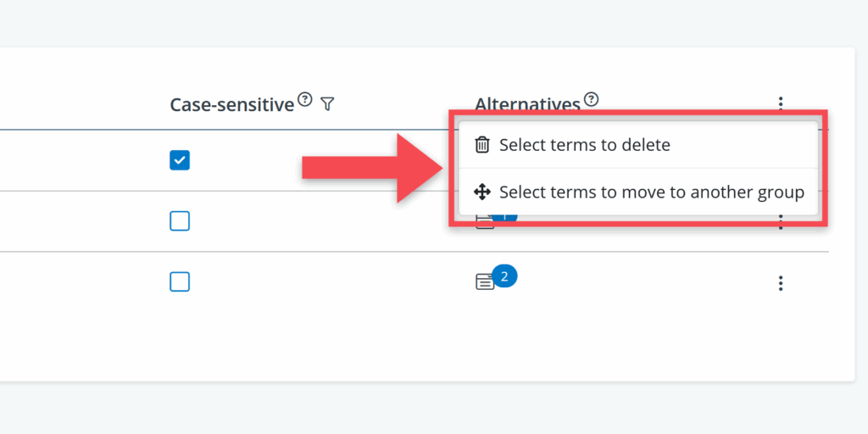Click the partially hidden blue badge in second row
This screenshot has height=434, width=868.
tap(506, 218)
